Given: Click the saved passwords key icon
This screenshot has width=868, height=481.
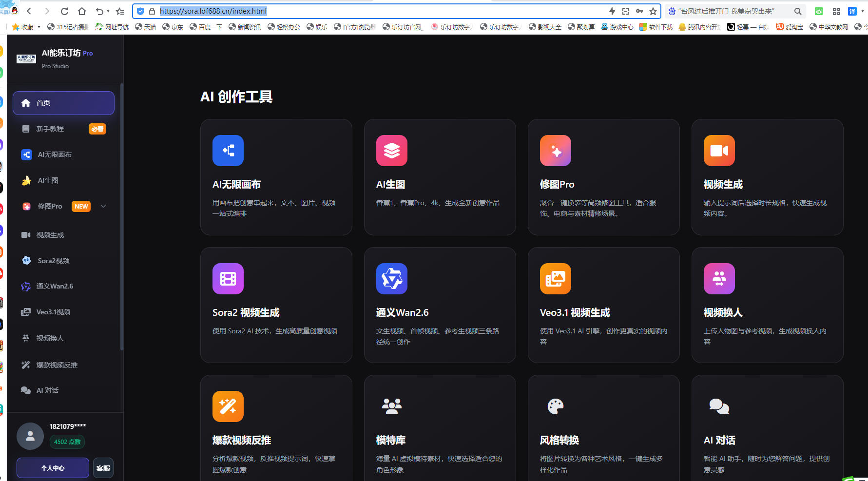Looking at the screenshot, I should pyautogui.click(x=639, y=11).
